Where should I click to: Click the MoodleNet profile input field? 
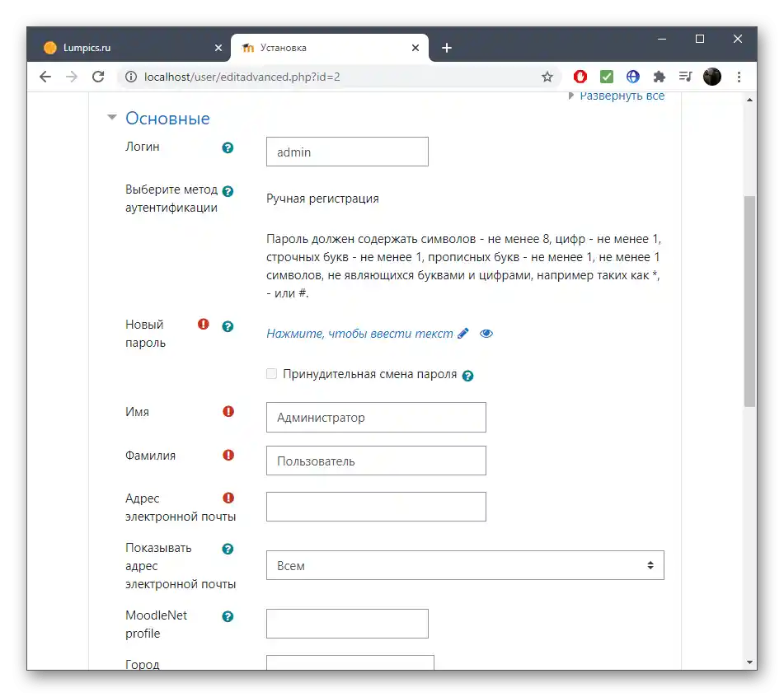pos(347,624)
